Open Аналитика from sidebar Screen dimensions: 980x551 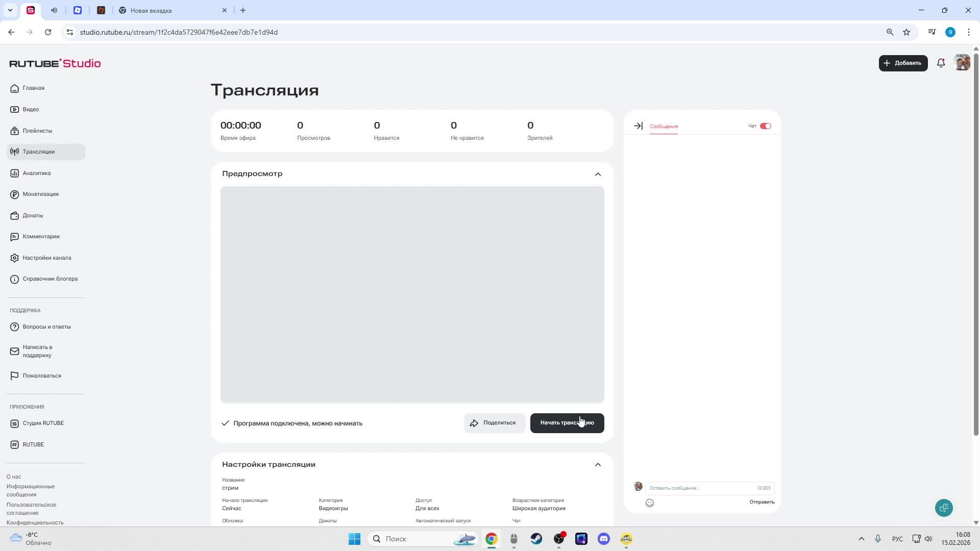37,173
